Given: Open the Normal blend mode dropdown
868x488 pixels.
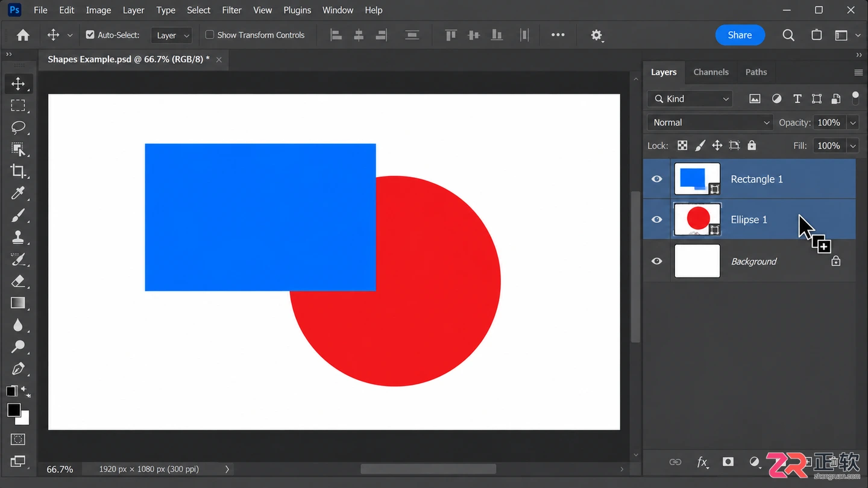Looking at the screenshot, I should tap(711, 122).
